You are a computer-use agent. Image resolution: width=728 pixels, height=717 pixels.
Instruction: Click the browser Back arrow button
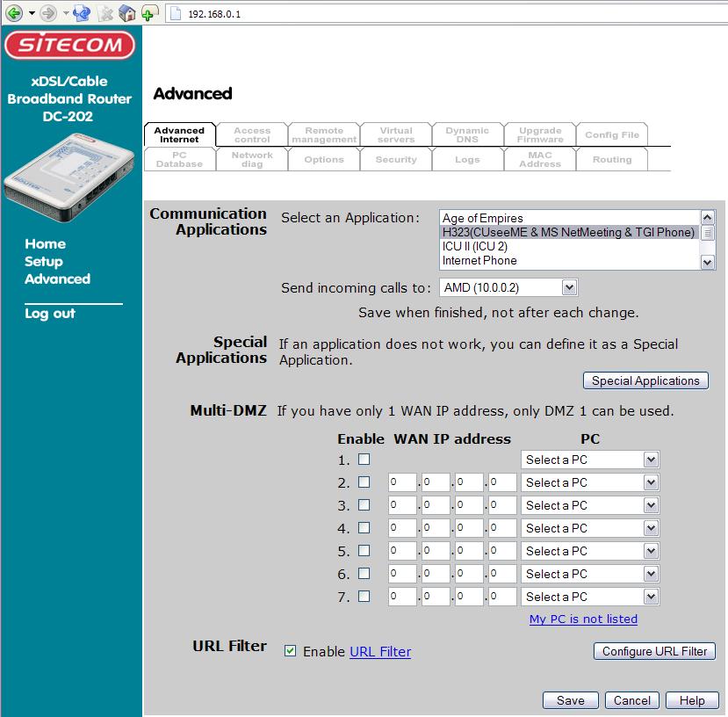click(x=14, y=13)
